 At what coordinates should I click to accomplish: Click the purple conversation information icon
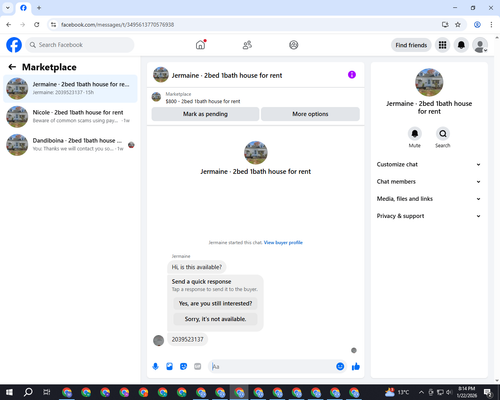(x=352, y=75)
